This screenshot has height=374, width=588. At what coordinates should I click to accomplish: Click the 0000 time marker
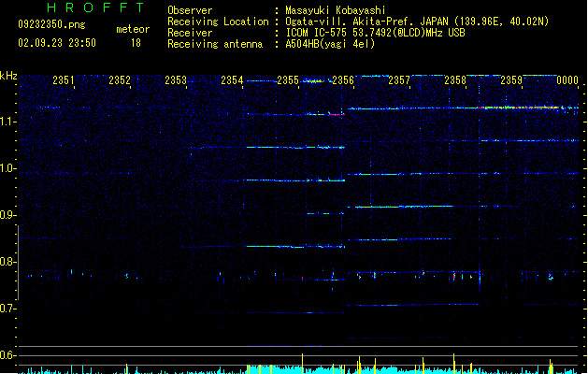pos(567,80)
